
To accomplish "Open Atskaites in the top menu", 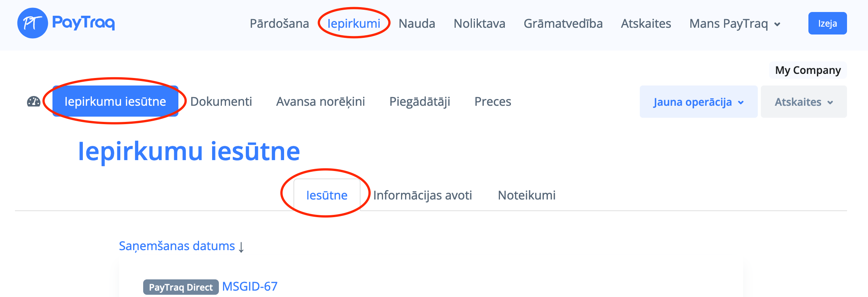I will click(646, 24).
